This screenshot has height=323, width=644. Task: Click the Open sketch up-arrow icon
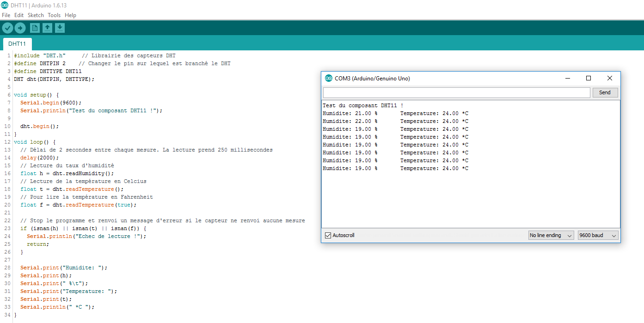(47, 28)
